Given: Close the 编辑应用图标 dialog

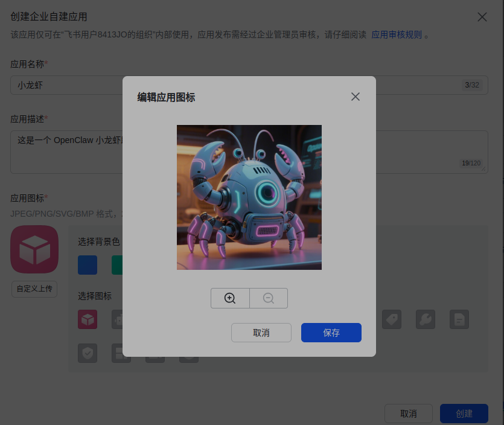Looking at the screenshot, I should [x=355, y=97].
